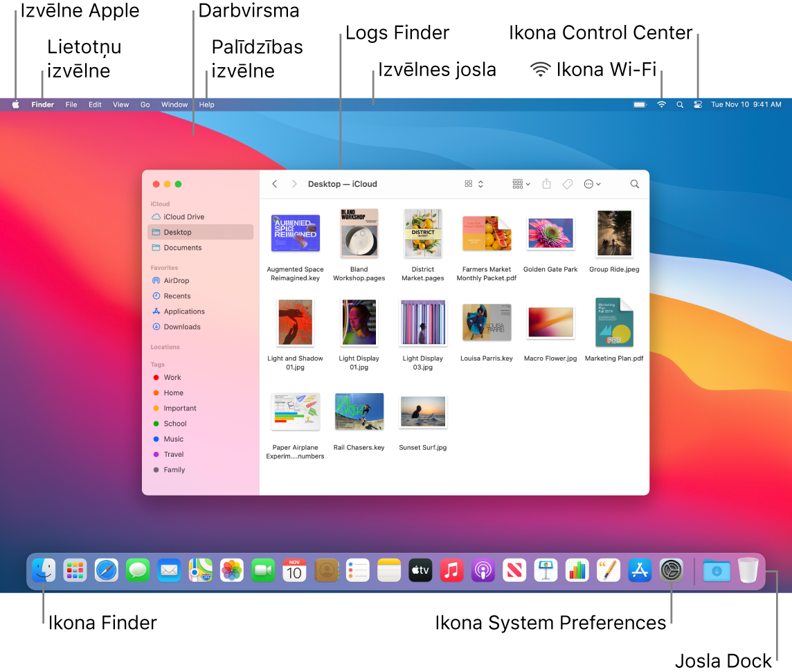Open the grouping options dropdown in the toolbar

tap(520, 183)
